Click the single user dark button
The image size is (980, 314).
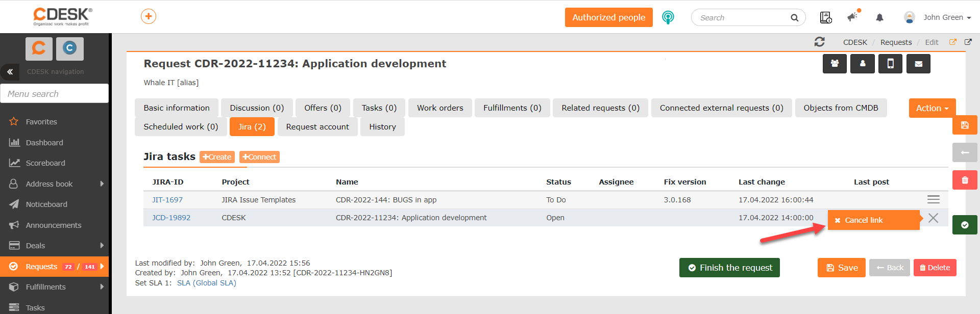[x=863, y=64]
